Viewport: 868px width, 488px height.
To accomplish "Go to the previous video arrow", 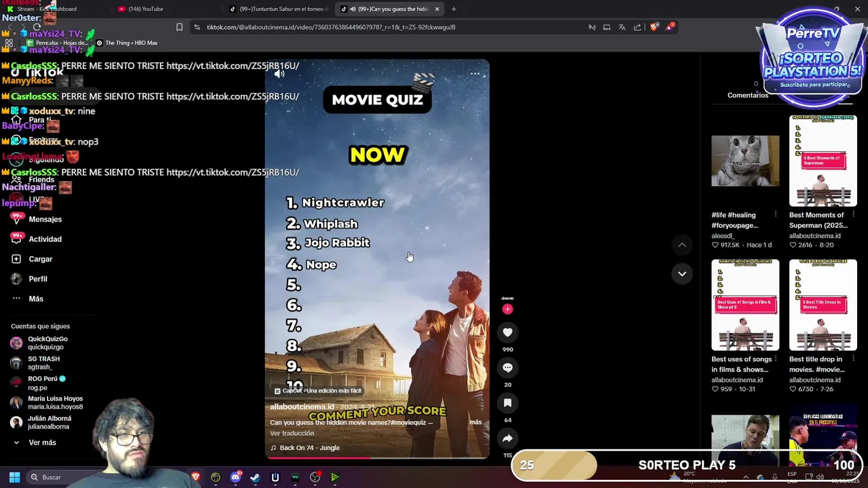I will (x=682, y=245).
